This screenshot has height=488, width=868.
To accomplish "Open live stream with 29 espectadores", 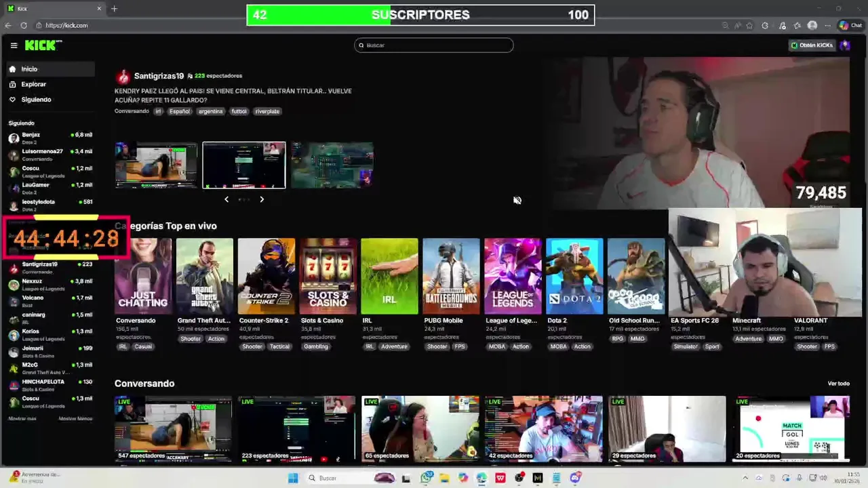I will [667, 429].
